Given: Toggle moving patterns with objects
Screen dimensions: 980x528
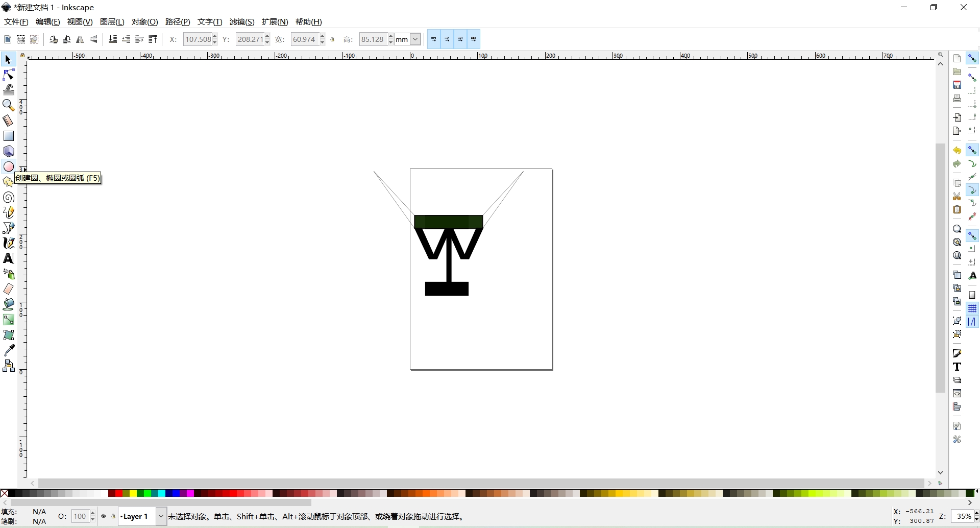Looking at the screenshot, I should 474,39.
